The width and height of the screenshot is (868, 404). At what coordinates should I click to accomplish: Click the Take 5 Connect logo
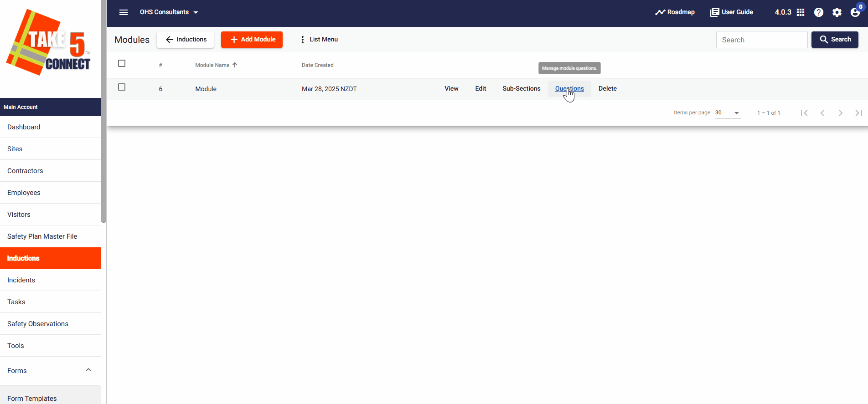click(49, 42)
